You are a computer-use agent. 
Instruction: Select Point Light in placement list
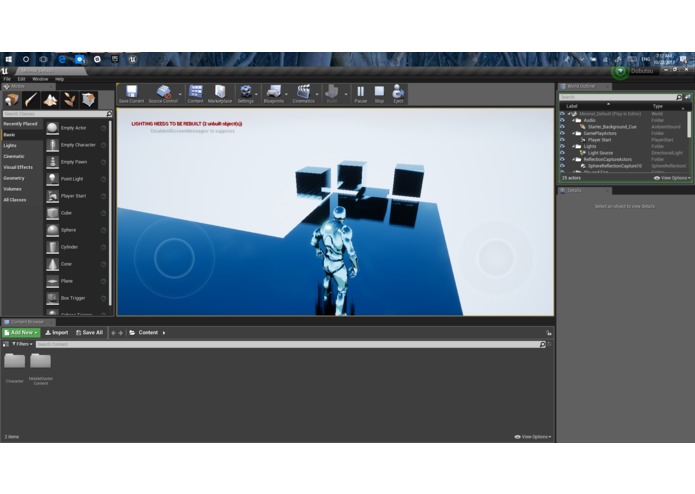(76, 179)
